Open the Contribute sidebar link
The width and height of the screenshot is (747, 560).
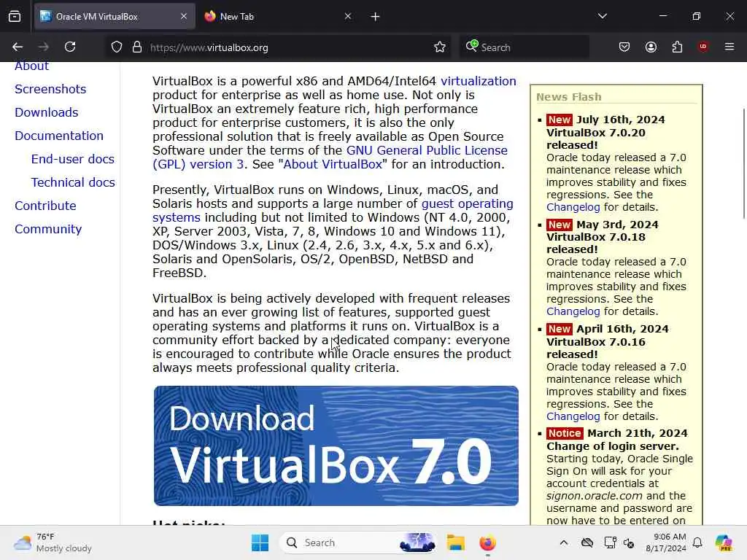click(x=46, y=206)
